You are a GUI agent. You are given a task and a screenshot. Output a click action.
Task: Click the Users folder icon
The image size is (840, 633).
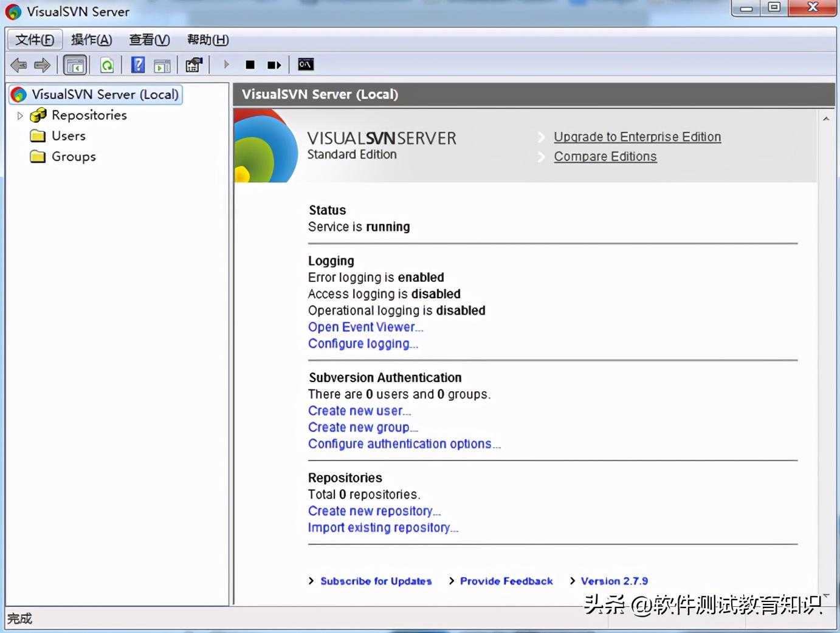(x=38, y=135)
